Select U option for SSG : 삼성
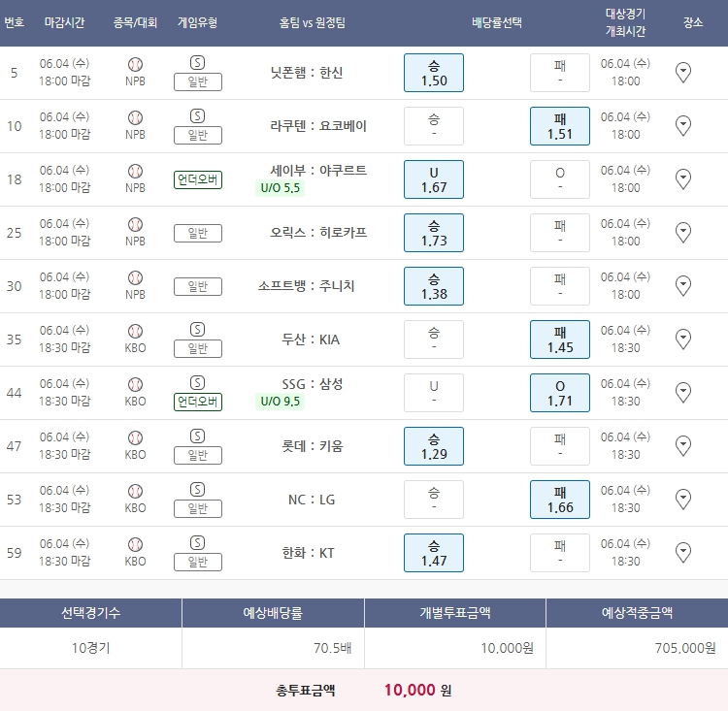 [x=433, y=393]
